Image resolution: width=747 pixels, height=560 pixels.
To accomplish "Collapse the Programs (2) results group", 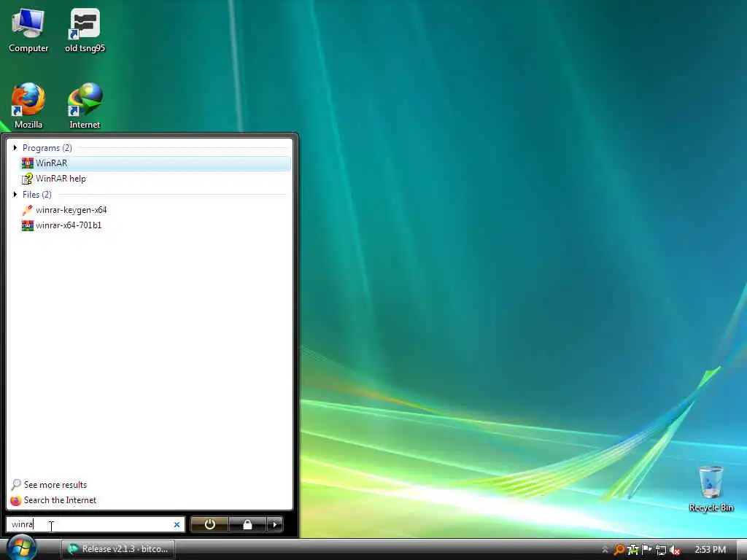I will pyautogui.click(x=15, y=147).
